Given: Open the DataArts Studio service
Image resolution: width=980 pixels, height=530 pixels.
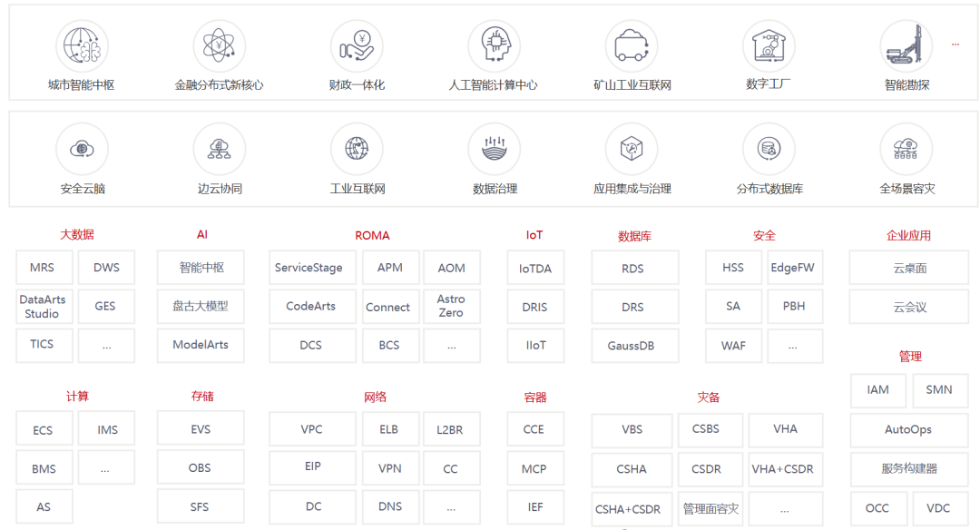Looking at the screenshot, I should [x=44, y=306].
